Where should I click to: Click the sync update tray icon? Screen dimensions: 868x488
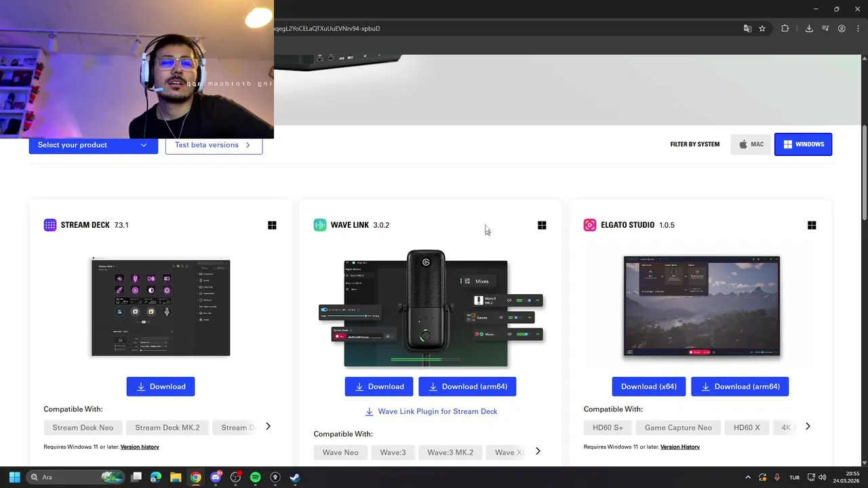coord(763,477)
